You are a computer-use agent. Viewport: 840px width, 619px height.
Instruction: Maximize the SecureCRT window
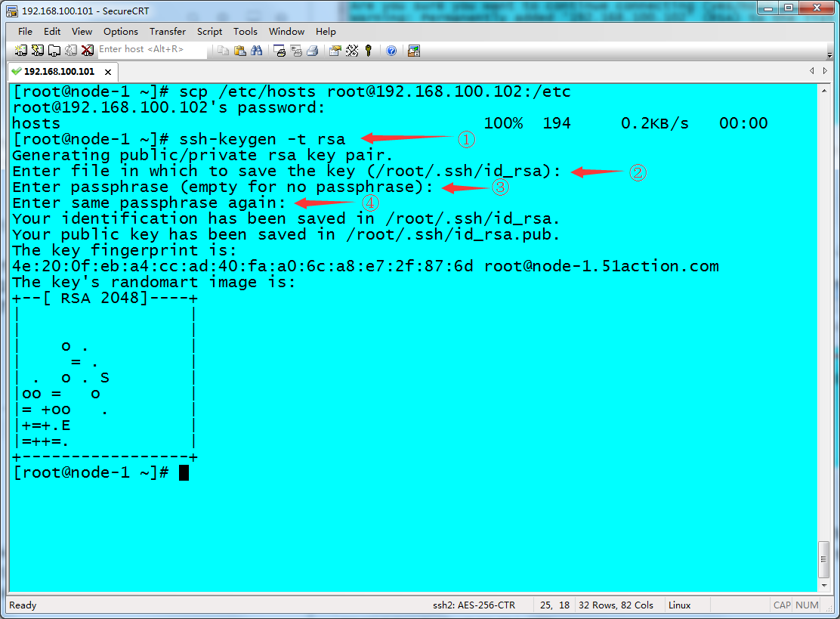pos(789,8)
